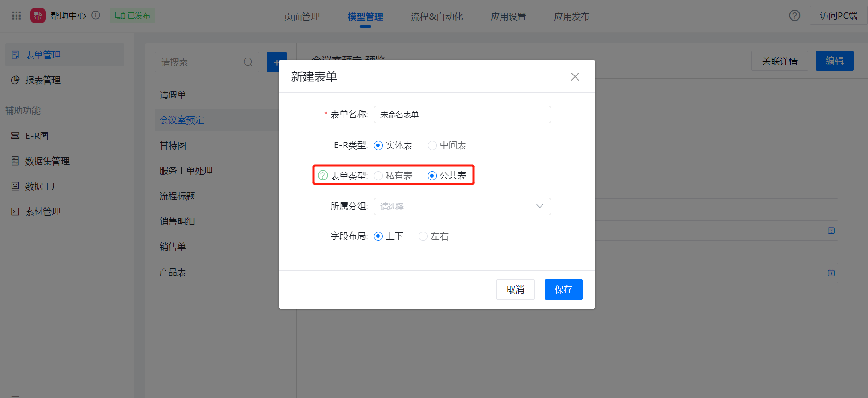Click the green help icon beside 表单类型

coord(323,175)
